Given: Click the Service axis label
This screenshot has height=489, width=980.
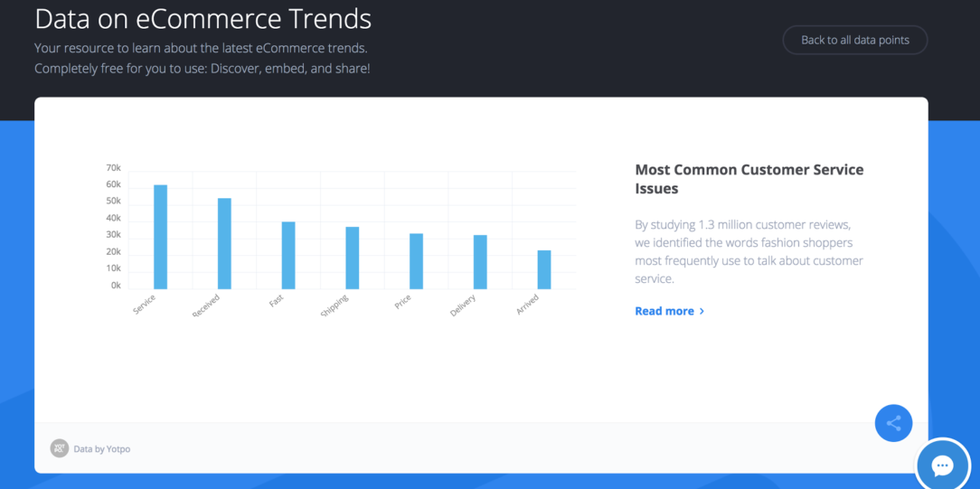Looking at the screenshot, I should (145, 304).
